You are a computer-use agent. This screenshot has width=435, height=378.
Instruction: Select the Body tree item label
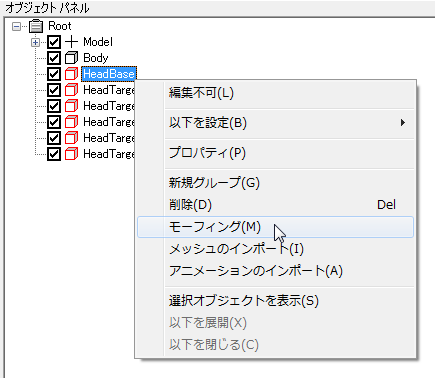(x=96, y=58)
